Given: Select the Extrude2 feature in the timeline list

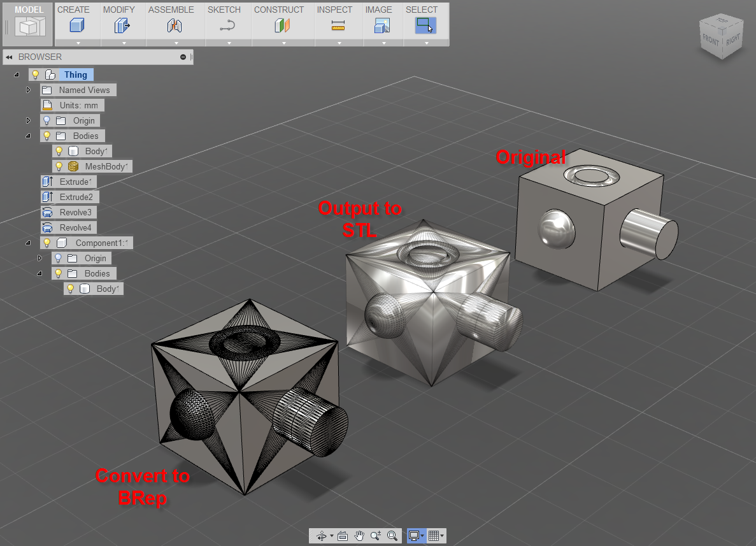Looking at the screenshot, I should point(75,197).
